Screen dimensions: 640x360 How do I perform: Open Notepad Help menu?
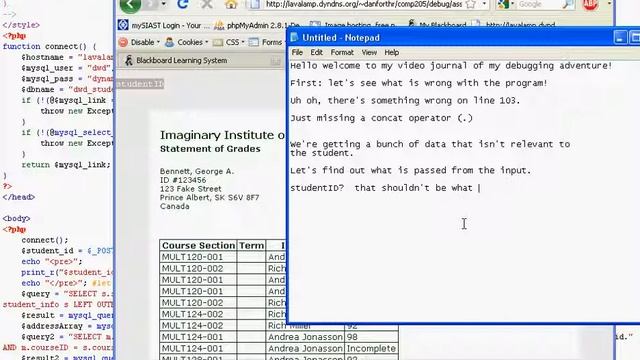coord(391,52)
